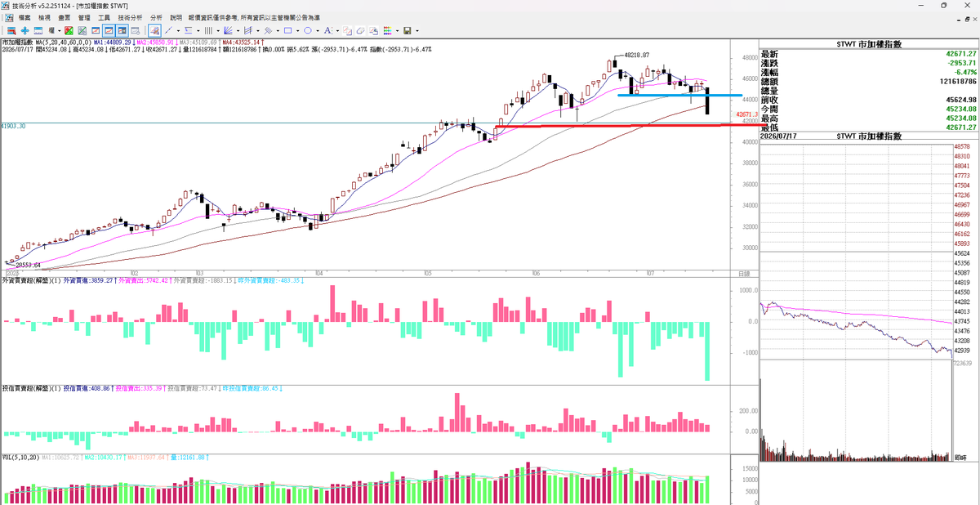This screenshot has height=505, width=980.
Task: Select the text annotation A tool
Action: click(x=327, y=30)
